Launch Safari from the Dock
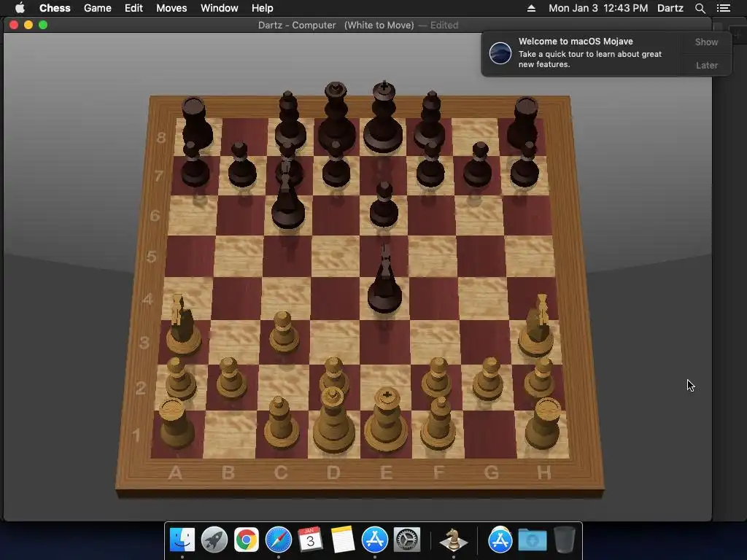The width and height of the screenshot is (747, 560). (278, 540)
